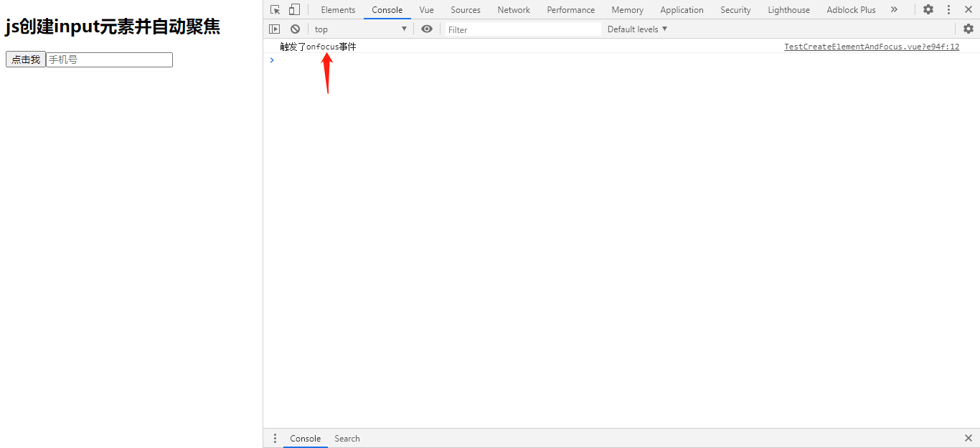Switch to the Elements tab
Screen dimensions: 980x448
click(x=338, y=9)
